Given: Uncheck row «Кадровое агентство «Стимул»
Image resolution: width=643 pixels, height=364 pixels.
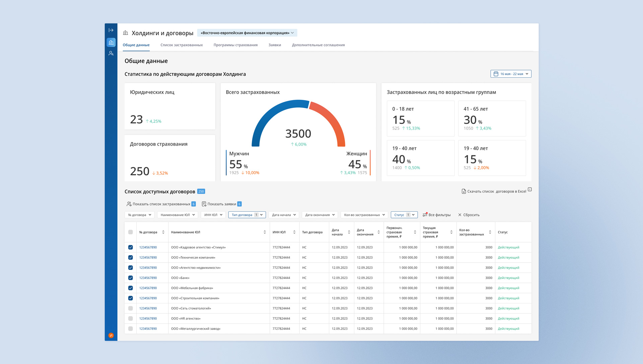Looking at the screenshot, I should [131, 247].
